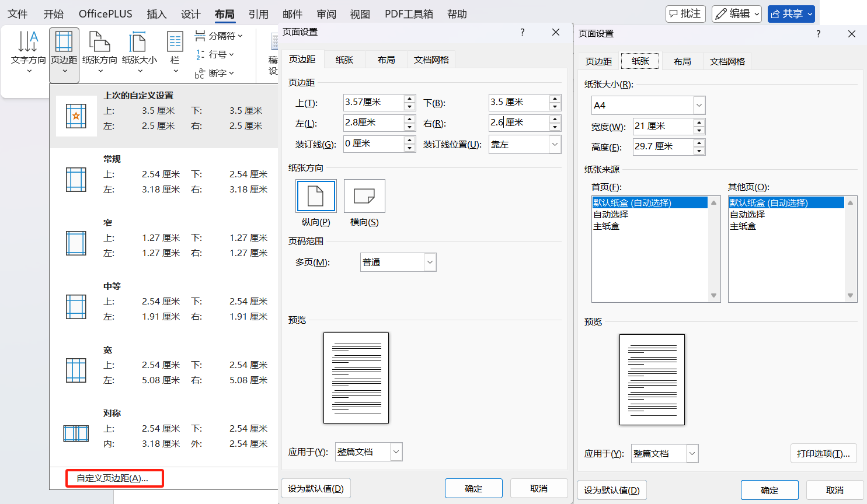Open the 批注 (comments) icon
867x504 pixels.
[685, 13]
